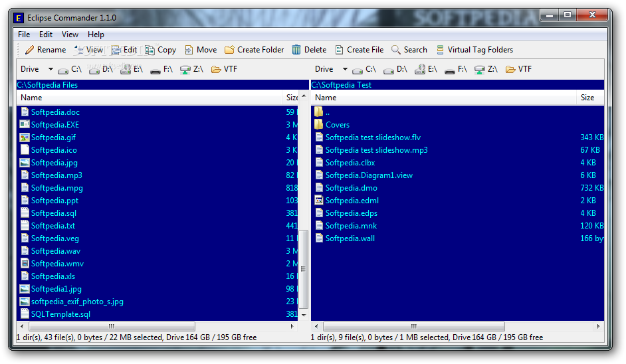This screenshot has height=364, width=626.
Task: Click the Edit toolbar icon
Action: click(x=116, y=50)
